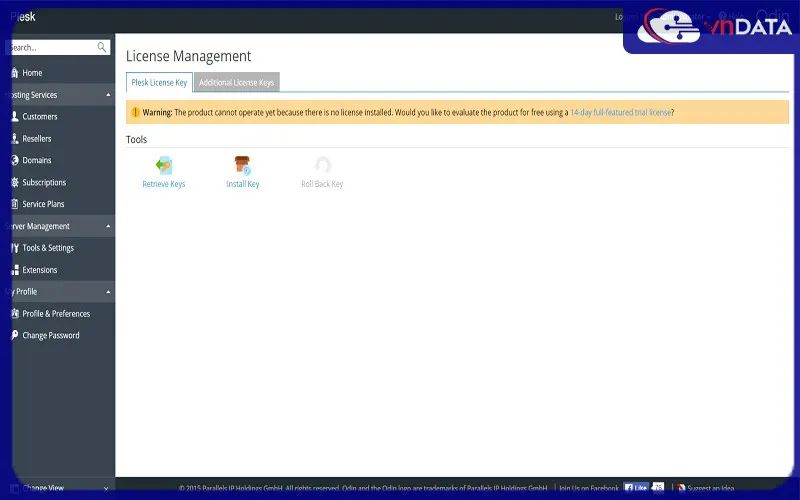This screenshot has width=800, height=500.
Task: Open the Change Password page
Action: coord(51,335)
